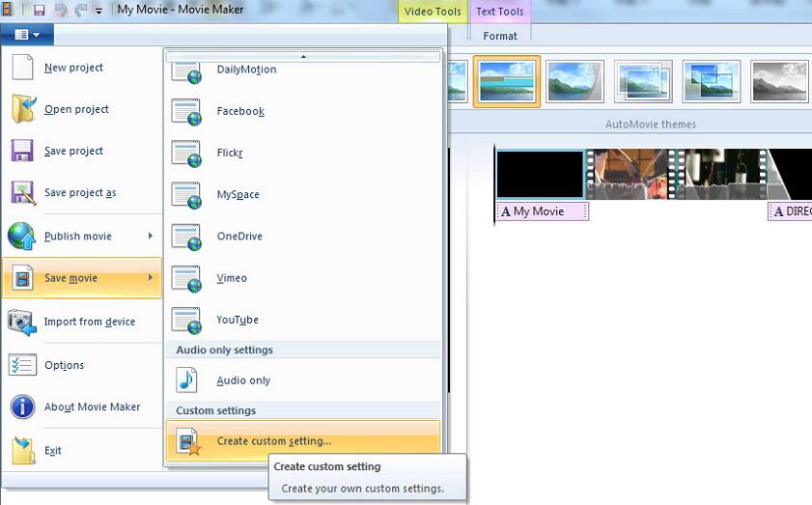
Task: Expand the Save movie submenu arrow
Action: tap(151, 278)
